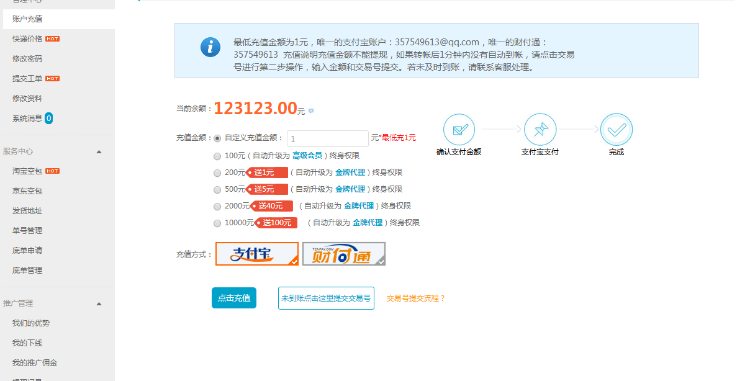Click the 支付宝支付 pin step icon
Image resolution: width=750 pixels, height=381 pixels.
tap(540, 130)
